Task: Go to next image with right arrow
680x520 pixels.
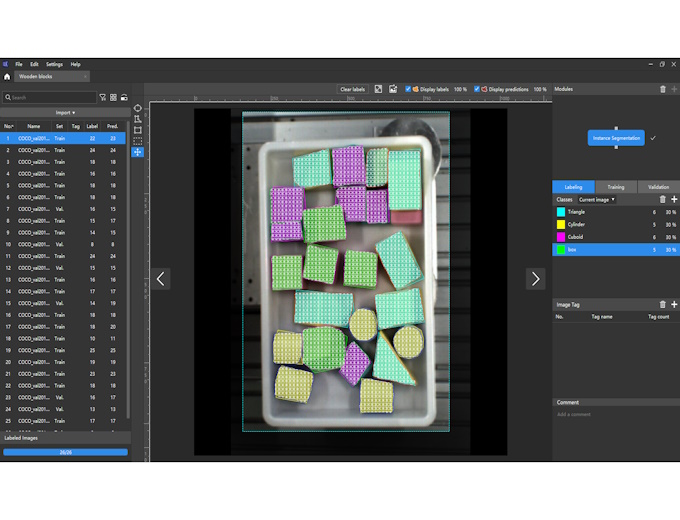Action: [x=536, y=279]
